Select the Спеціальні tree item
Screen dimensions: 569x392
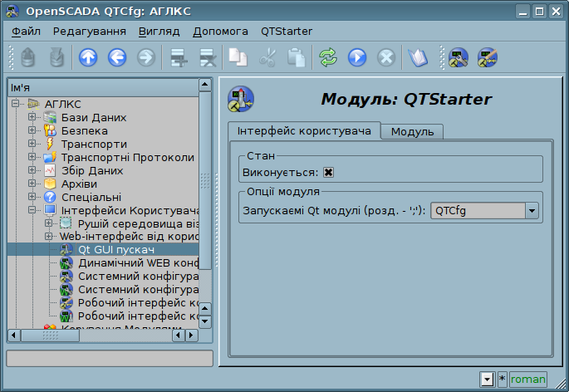coord(91,197)
